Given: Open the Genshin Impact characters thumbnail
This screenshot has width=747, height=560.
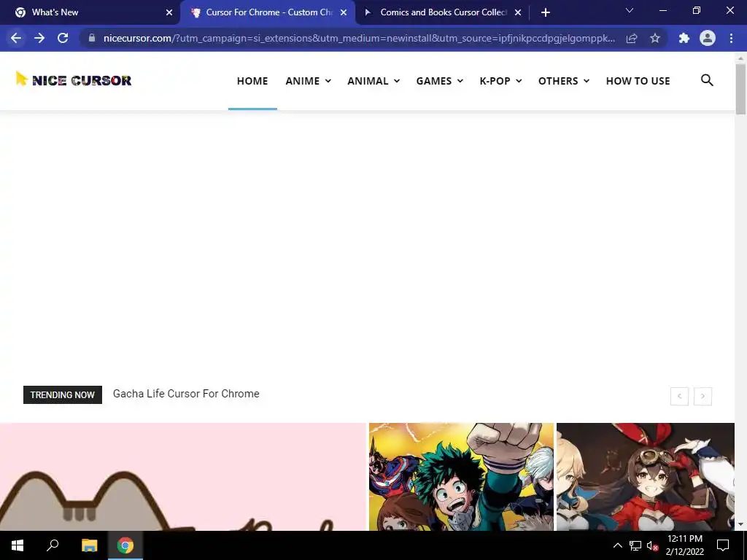Looking at the screenshot, I should point(646,477).
